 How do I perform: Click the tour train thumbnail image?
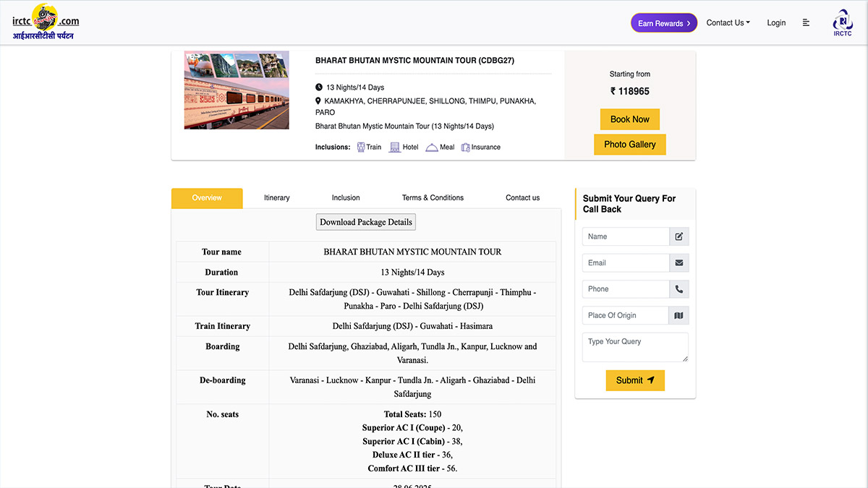237,90
